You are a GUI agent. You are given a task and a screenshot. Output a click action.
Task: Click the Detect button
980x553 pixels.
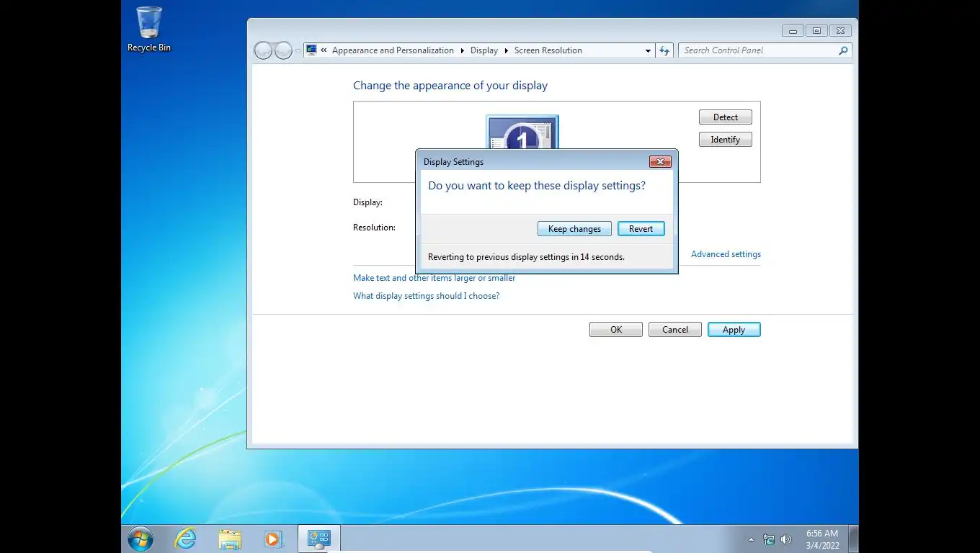(x=725, y=117)
